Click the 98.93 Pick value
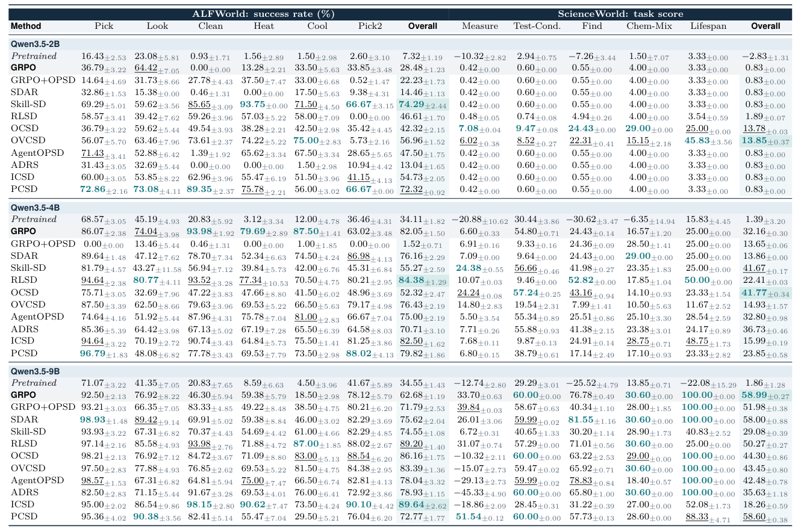The width and height of the screenshot is (801, 532). tap(104, 419)
